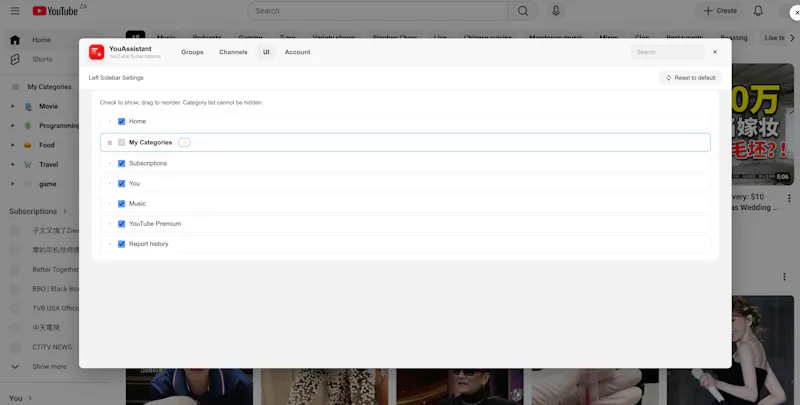Image resolution: width=800 pixels, height=405 pixels.
Task: Open Shorts from the left sidebar
Action: point(41,59)
